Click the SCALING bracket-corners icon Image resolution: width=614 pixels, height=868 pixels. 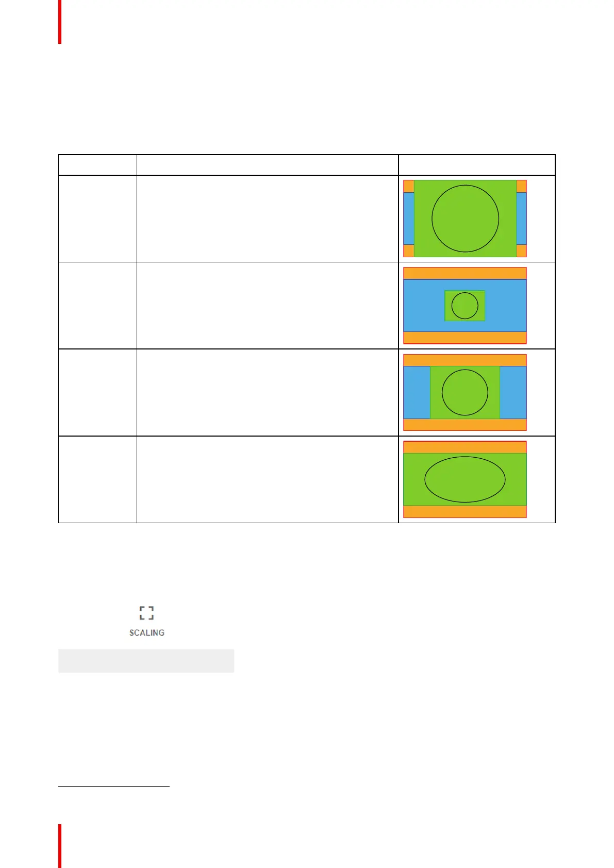click(146, 613)
